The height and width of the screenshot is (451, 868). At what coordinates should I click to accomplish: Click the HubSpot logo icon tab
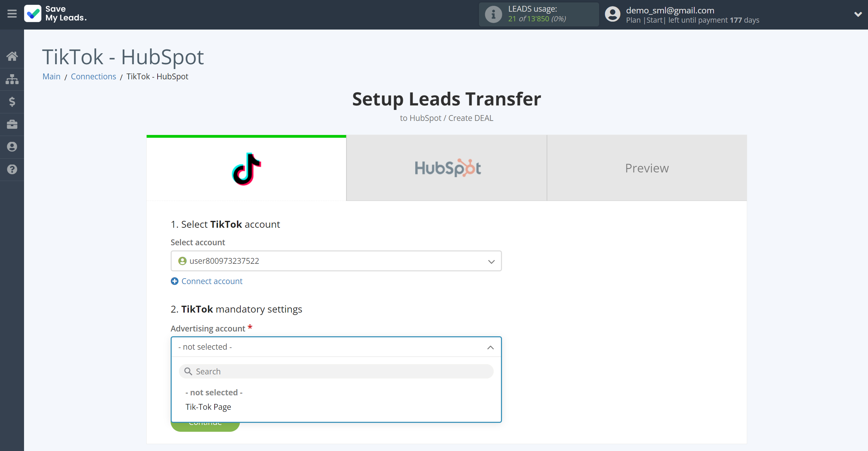[447, 168]
